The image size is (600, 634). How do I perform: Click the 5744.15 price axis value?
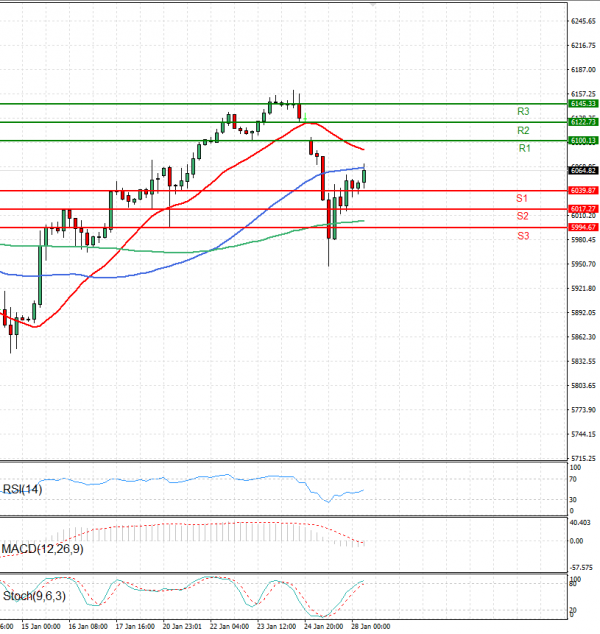coord(583,434)
